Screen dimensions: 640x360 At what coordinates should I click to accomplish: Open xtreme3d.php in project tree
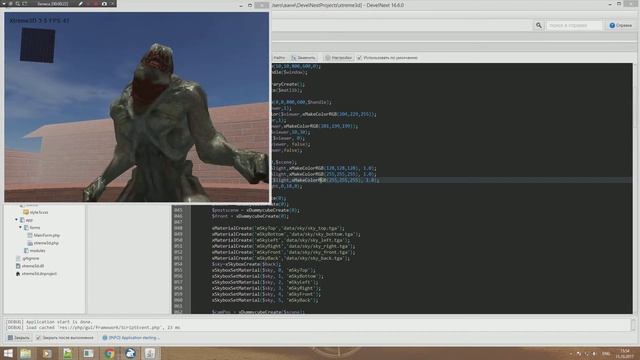46,243
